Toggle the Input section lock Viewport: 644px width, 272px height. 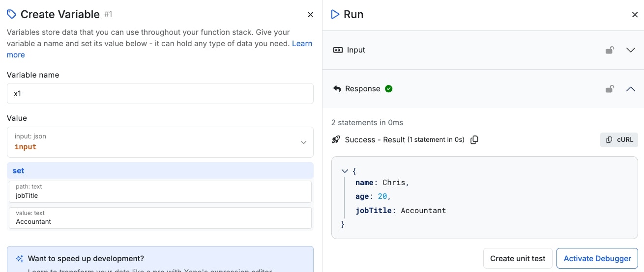610,50
